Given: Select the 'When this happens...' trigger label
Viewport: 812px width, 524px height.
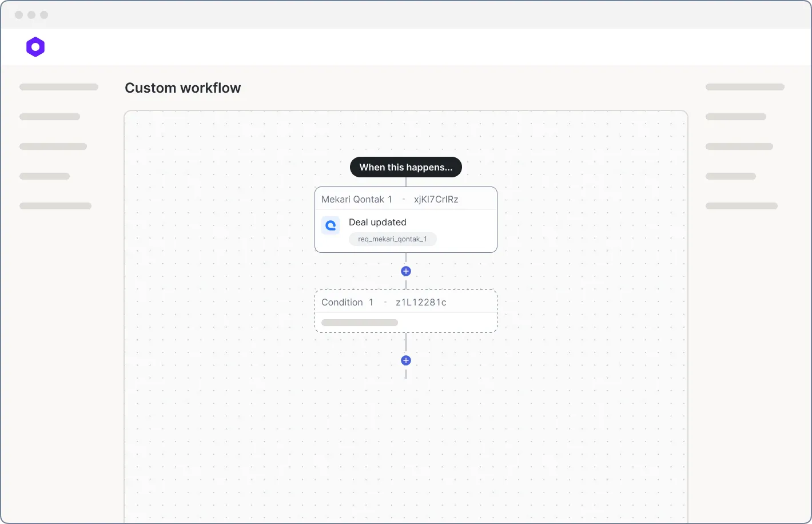Looking at the screenshot, I should 406,167.
